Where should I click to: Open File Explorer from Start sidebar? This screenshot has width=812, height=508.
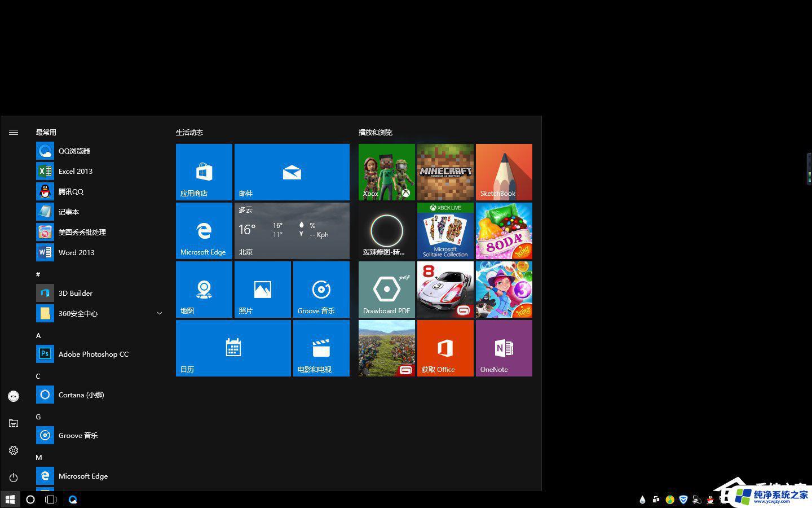point(14,423)
